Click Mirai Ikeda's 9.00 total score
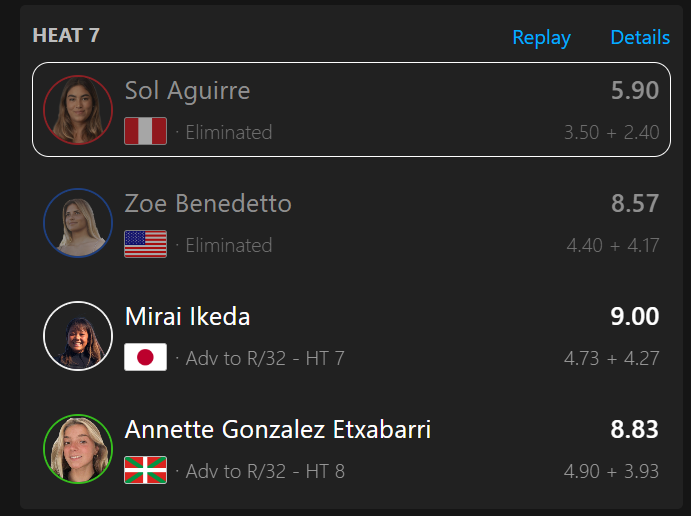 click(635, 316)
